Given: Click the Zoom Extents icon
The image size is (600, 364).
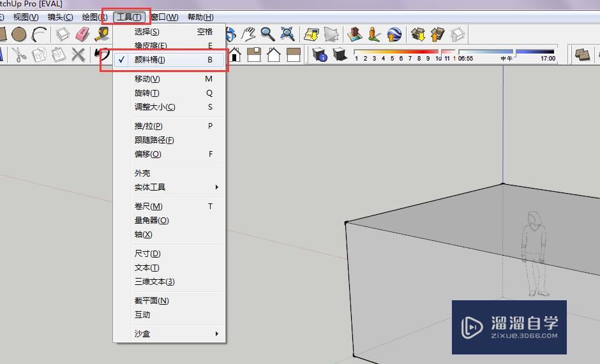Looking at the screenshot, I should 287,34.
